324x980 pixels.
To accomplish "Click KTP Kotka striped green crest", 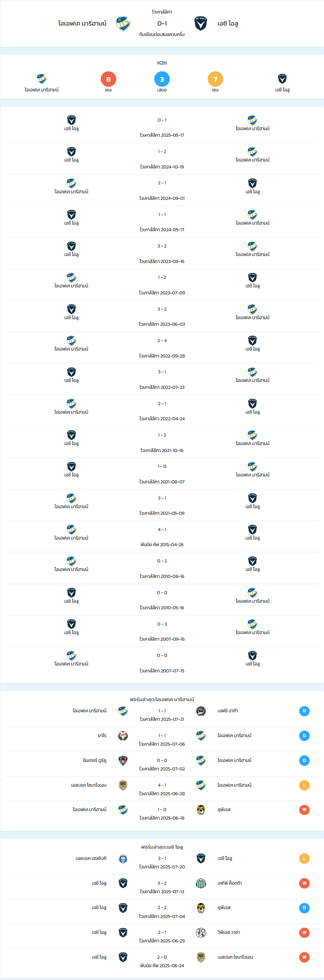I will [x=201, y=883].
